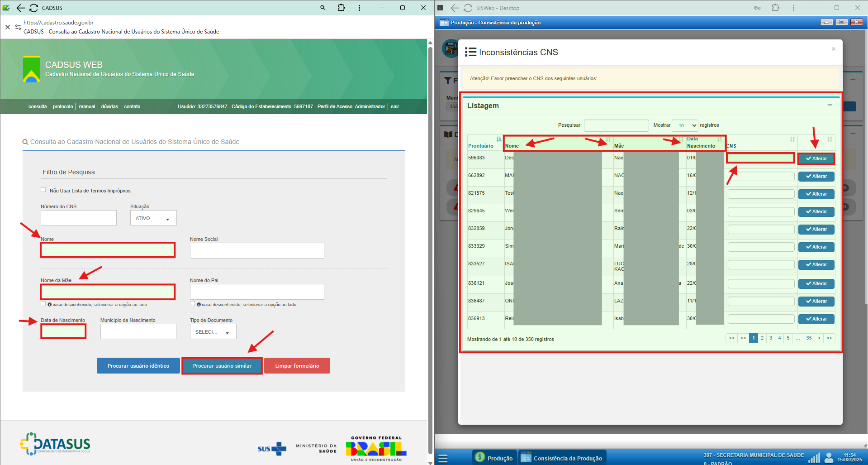Open the Situação dropdown showing ATIVO
Image resolution: width=868 pixels, height=465 pixels.
(x=153, y=218)
